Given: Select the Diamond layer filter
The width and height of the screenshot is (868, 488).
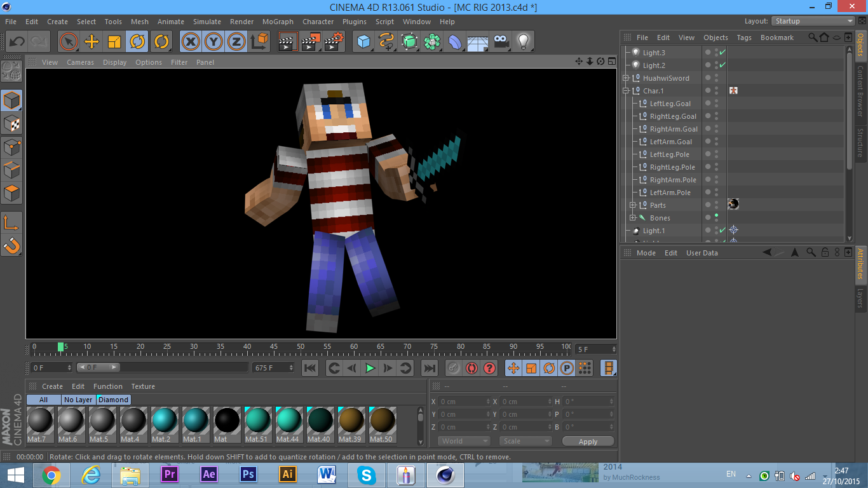Looking at the screenshot, I should pos(114,400).
